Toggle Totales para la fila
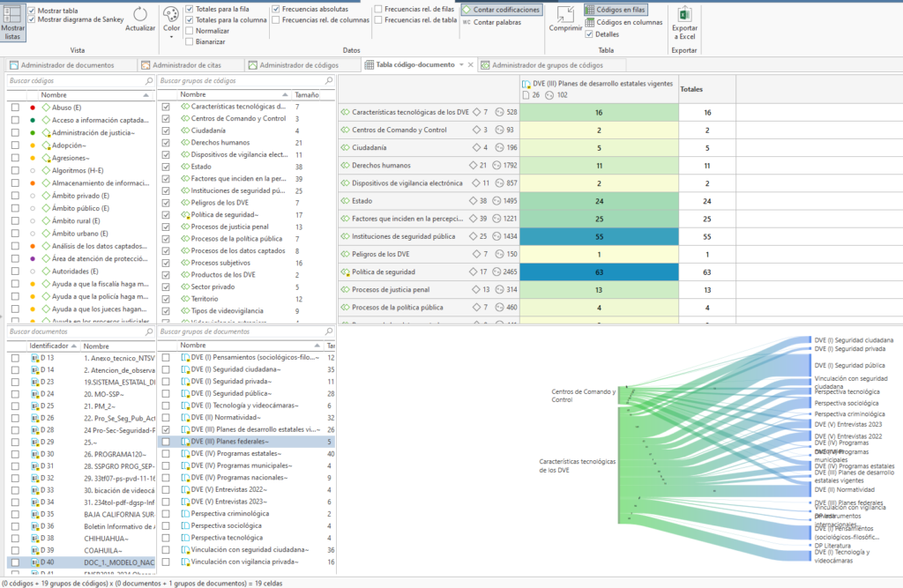Screen dimensions: 903x588 (x=190, y=9)
